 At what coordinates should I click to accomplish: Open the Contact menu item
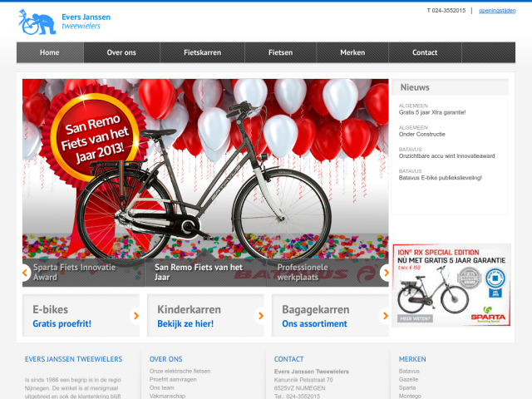(x=425, y=52)
